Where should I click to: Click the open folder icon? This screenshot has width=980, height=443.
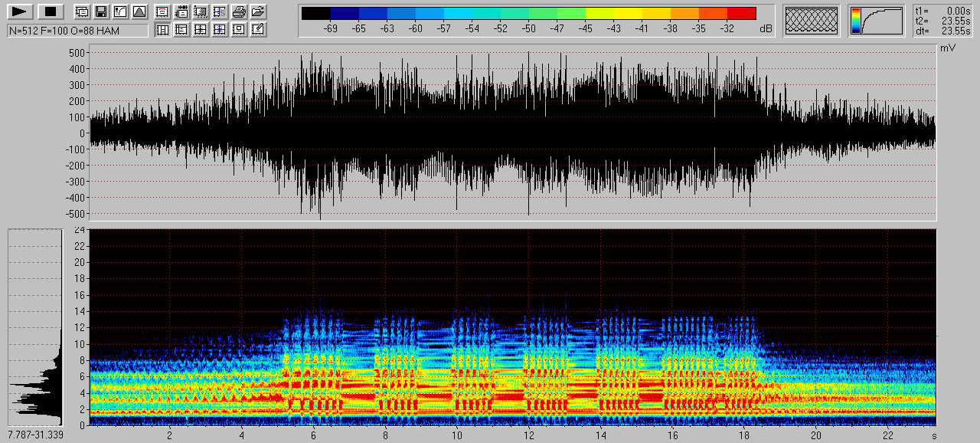pyautogui.click(x=258, y=11)
